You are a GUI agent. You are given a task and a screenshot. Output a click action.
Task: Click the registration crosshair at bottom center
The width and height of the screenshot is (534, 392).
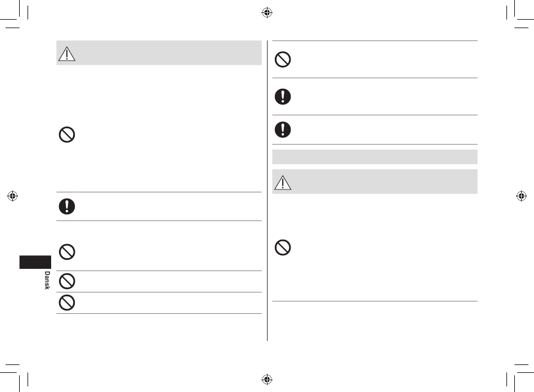[x=267, y=379]
